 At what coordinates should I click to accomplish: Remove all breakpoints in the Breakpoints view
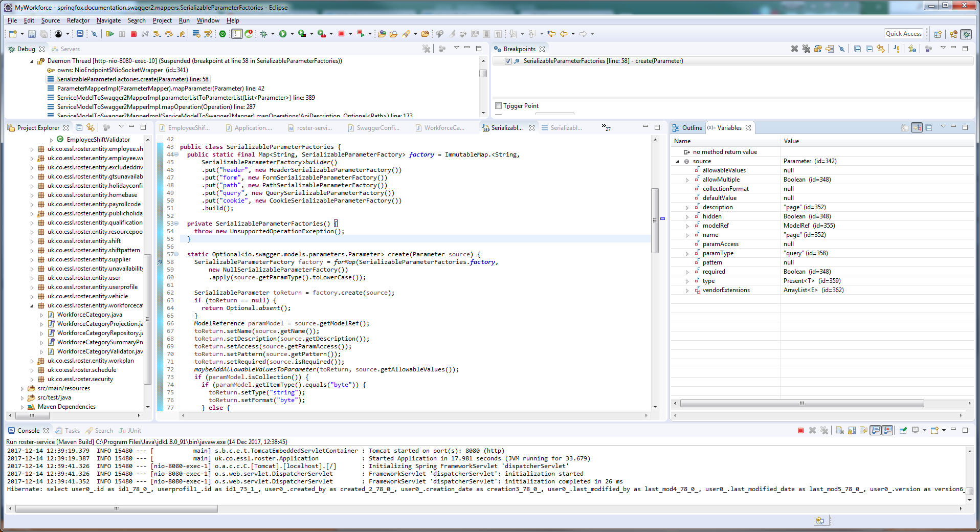(x=806, y=49)
